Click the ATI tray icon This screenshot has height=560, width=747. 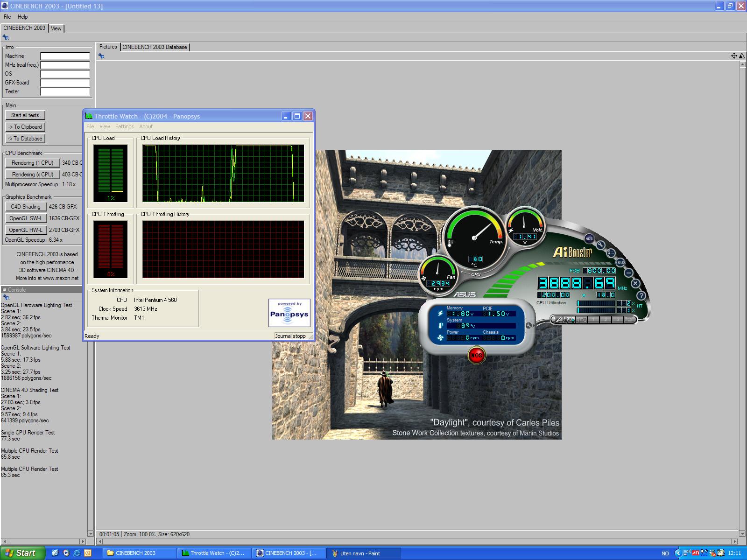click(696, 553)
